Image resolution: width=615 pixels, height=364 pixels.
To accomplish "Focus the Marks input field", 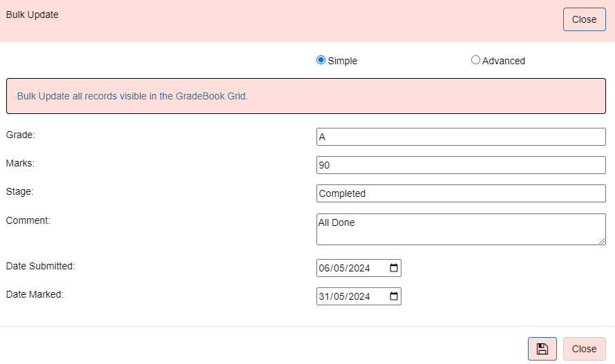I will click(x=461, y=165).
